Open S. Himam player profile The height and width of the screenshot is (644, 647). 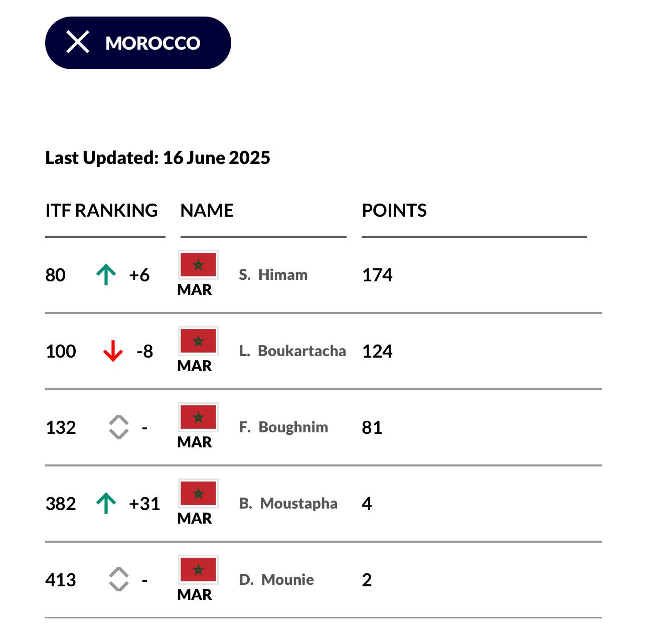pos(273,275)
